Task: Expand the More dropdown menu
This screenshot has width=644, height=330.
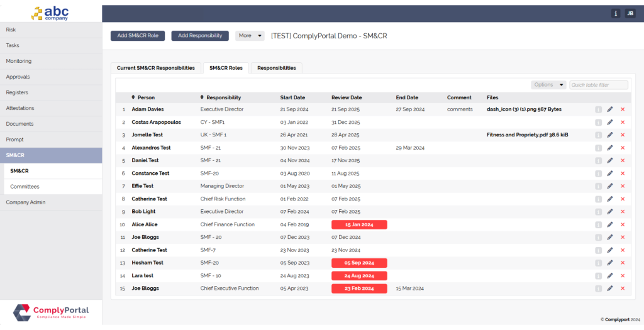Action: (x=250, y=36)
